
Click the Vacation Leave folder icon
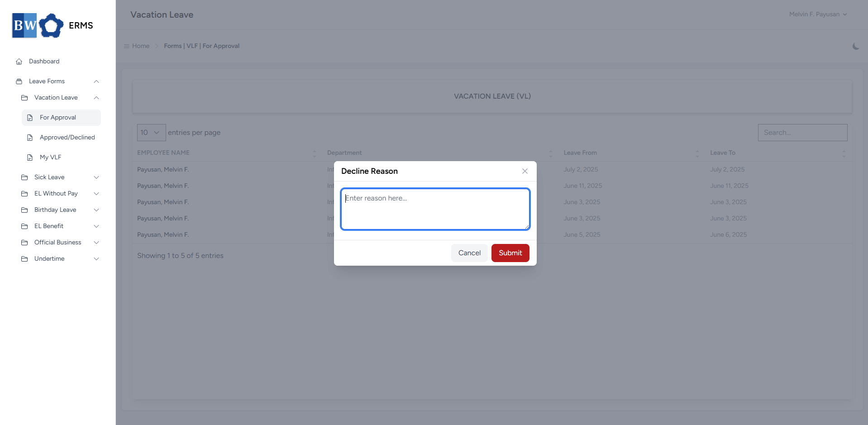pyautogui.click(x=24, y=98)
